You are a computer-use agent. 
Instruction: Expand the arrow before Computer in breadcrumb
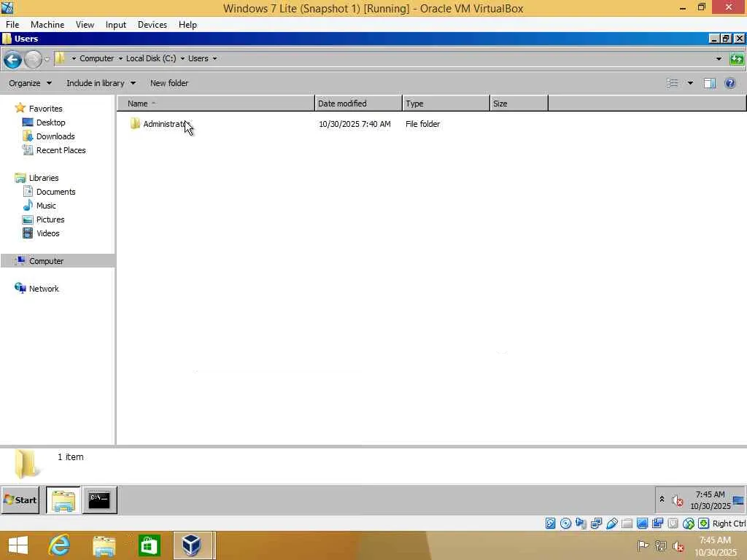tap(74, 58)
